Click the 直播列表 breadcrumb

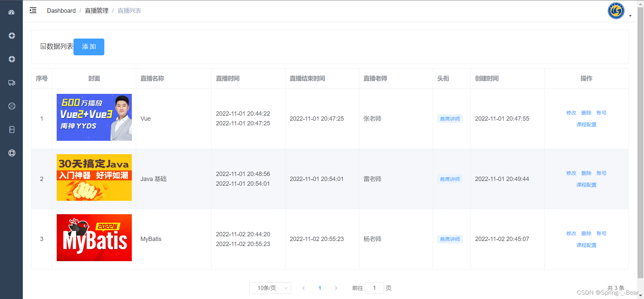129,11
